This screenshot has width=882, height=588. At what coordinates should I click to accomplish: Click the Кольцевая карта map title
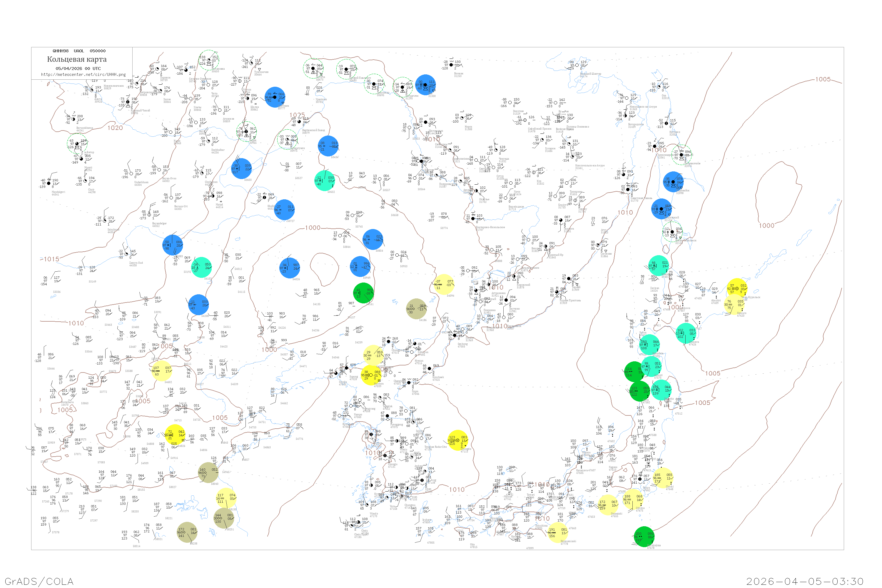click(x=77, y=59)
